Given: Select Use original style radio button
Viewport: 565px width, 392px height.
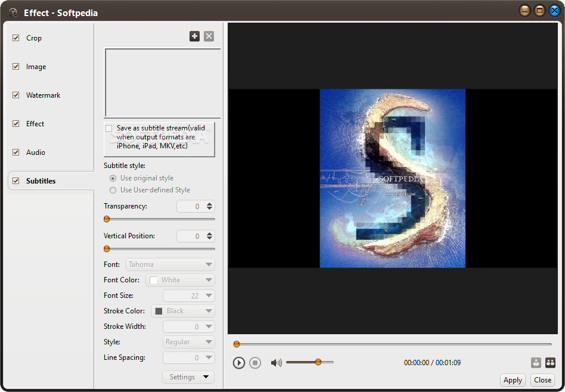Looking at the screenshot, I should [113, 178].
